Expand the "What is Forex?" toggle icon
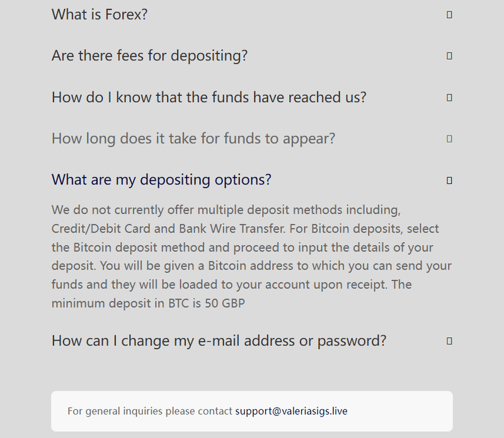Viewport: 504px width, 438px height. click(449, 14)
